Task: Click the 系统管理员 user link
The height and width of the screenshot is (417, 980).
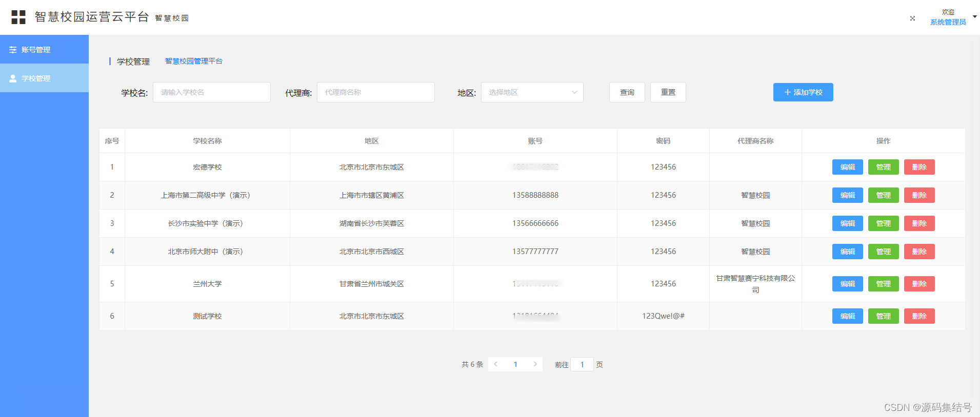Action: coord(948,22)
